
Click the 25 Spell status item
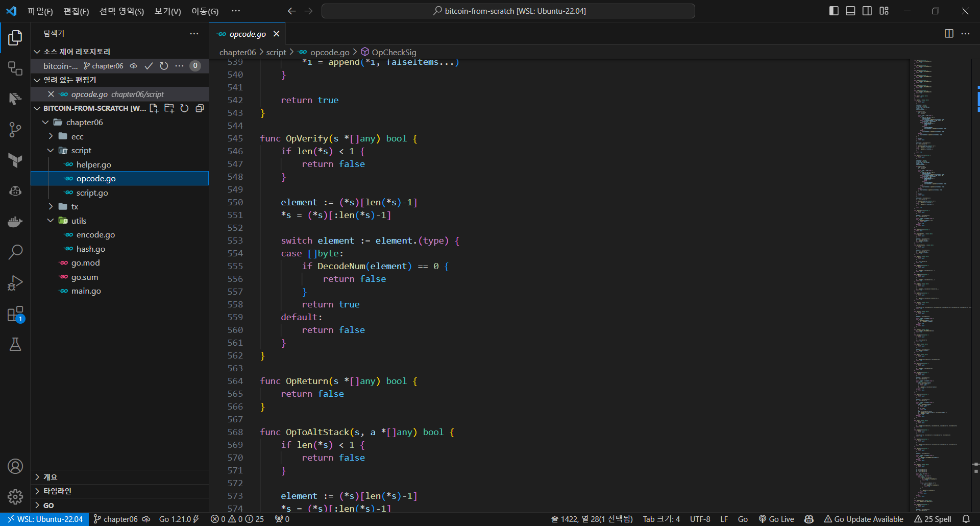point(933,519)
